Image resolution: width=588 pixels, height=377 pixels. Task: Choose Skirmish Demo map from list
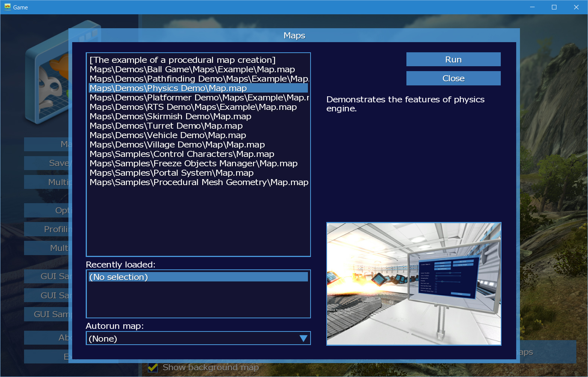(170, 117)
